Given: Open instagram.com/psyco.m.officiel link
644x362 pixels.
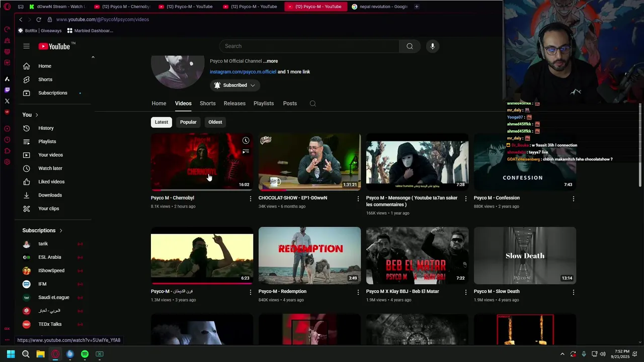Looking at the screenshot, I should [x=243, y=72].
